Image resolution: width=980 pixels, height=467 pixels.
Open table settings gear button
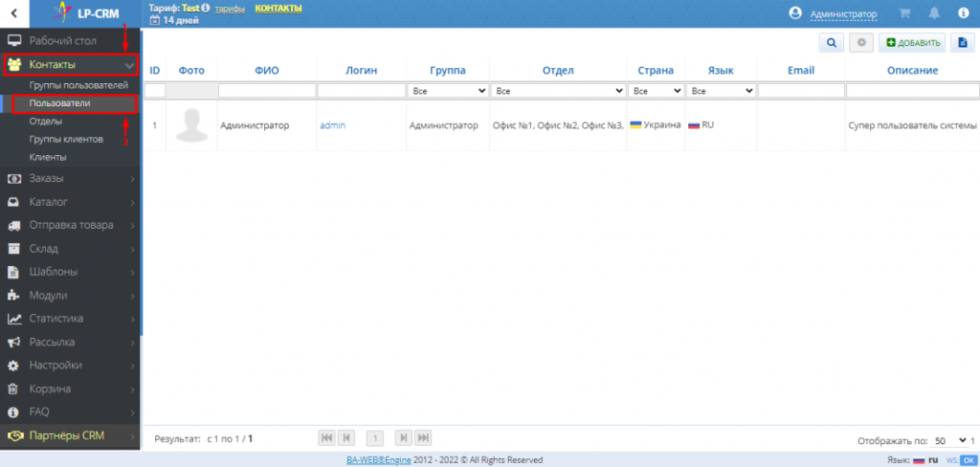[x=861, y=42]
